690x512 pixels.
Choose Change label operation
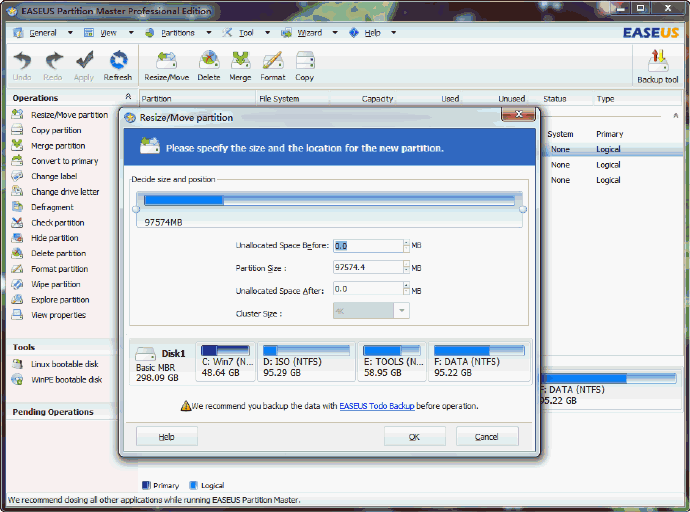tap(54, 176)
